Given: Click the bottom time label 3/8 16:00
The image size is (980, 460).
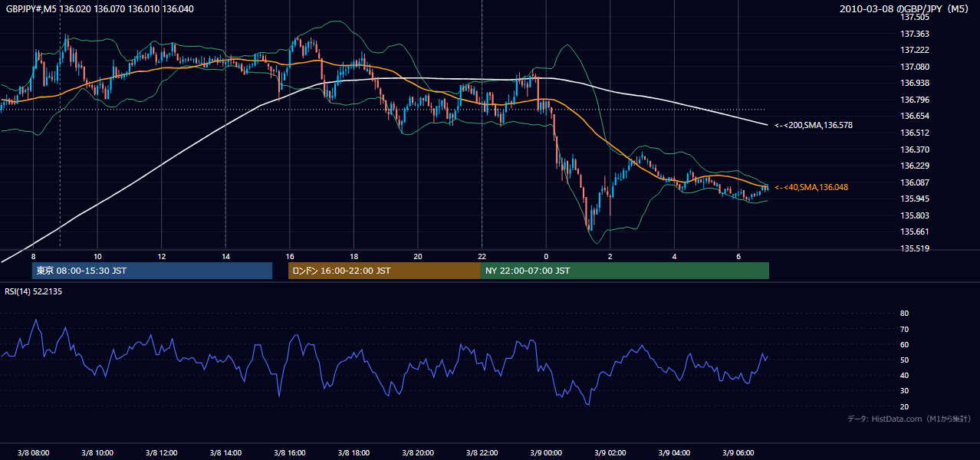Looking at the screenshot, I should point(289,453).
